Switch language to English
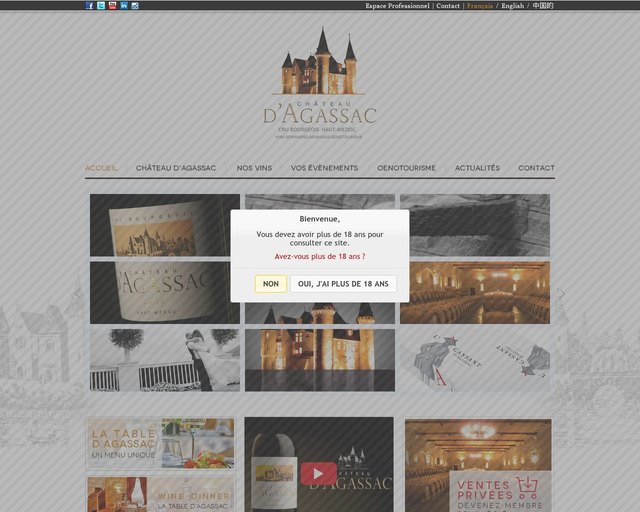Viewport: 640px width, 512px height. (x=513, y=6)
